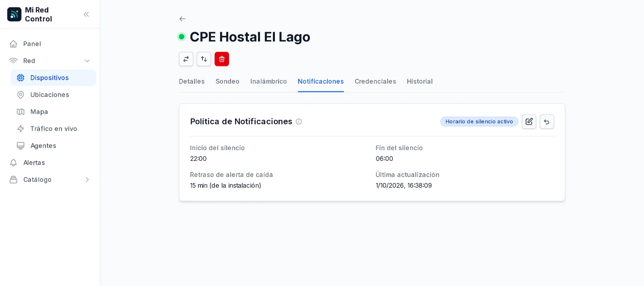Select the Notificaciones tab
Screen dimensions: 644x286
[321, 81]
